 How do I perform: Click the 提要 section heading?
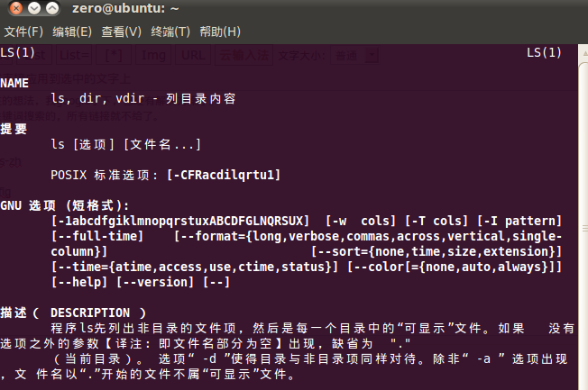coord(14,129)
